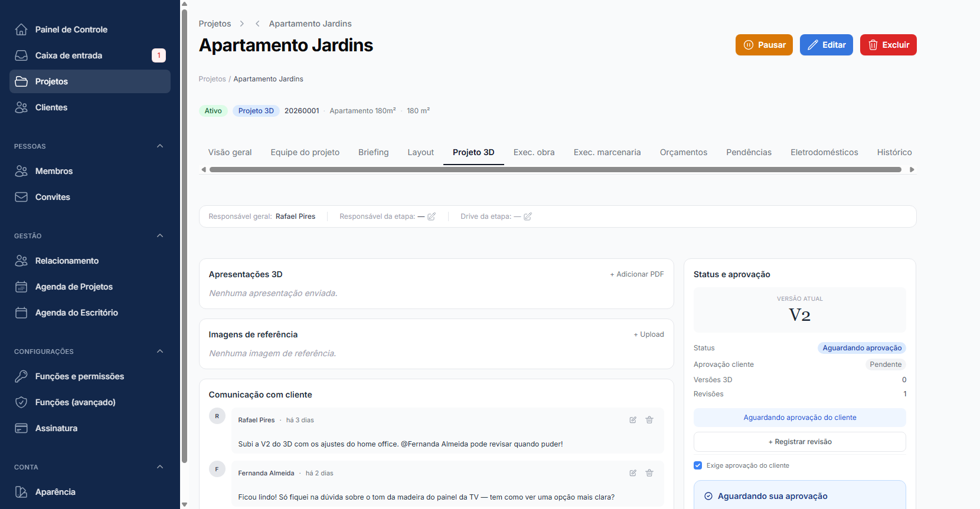Viewport: 980px width, 509px height.
Task: Click the orange Pausar button
Action: (x=764, y=45)
